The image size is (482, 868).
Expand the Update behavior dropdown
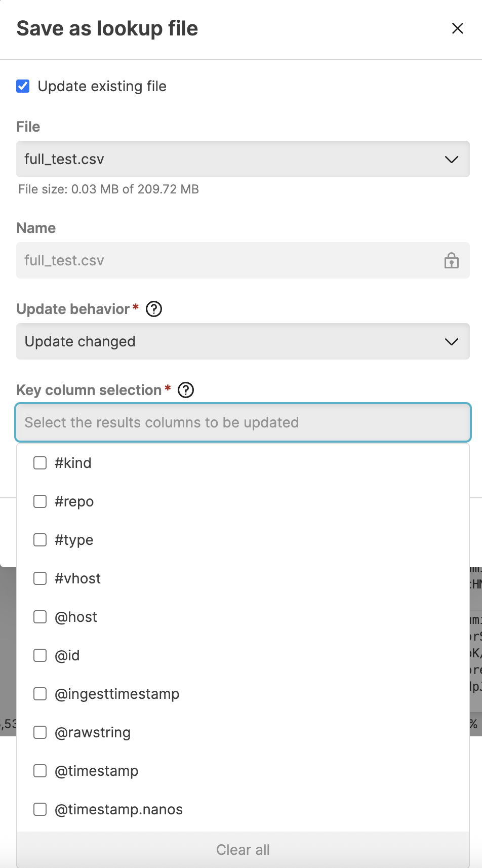coord(243,341)
